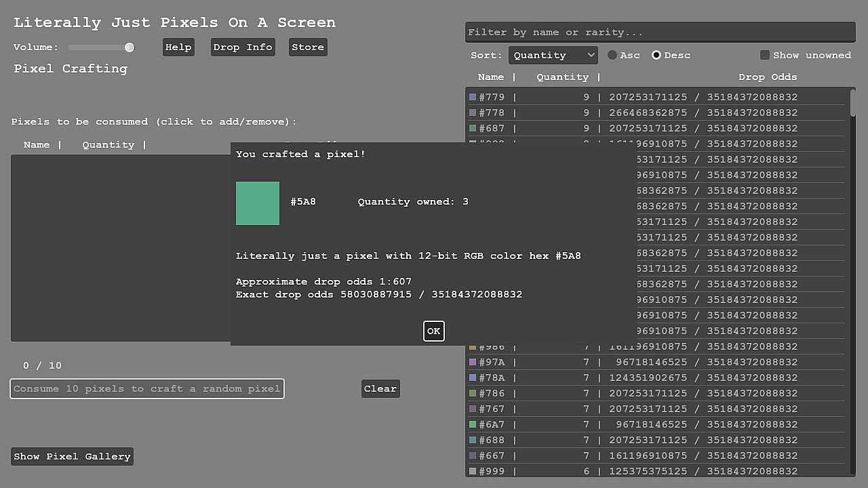Open the Help button
The image size is (868, 488).
pos(178,47)
